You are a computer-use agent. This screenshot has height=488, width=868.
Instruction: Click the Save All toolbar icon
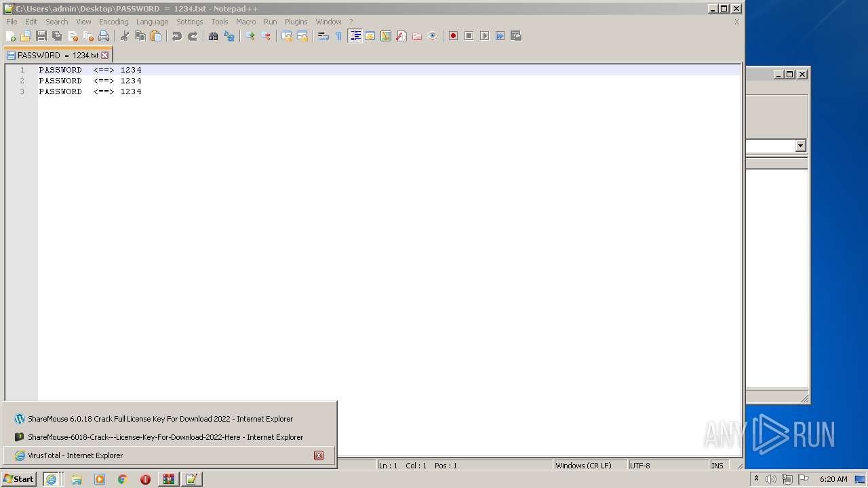tap(57, 36)
